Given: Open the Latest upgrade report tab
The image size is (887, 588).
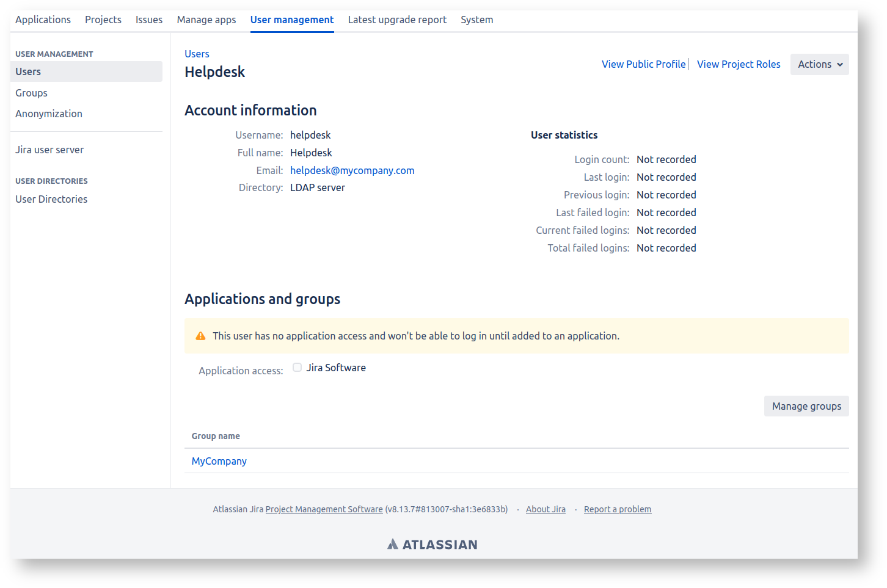Looking at the screenshot, I should 397,20.
